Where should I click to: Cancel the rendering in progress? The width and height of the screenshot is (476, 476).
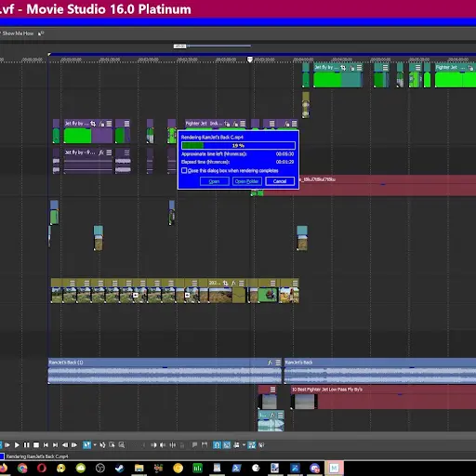coord(280,181)
